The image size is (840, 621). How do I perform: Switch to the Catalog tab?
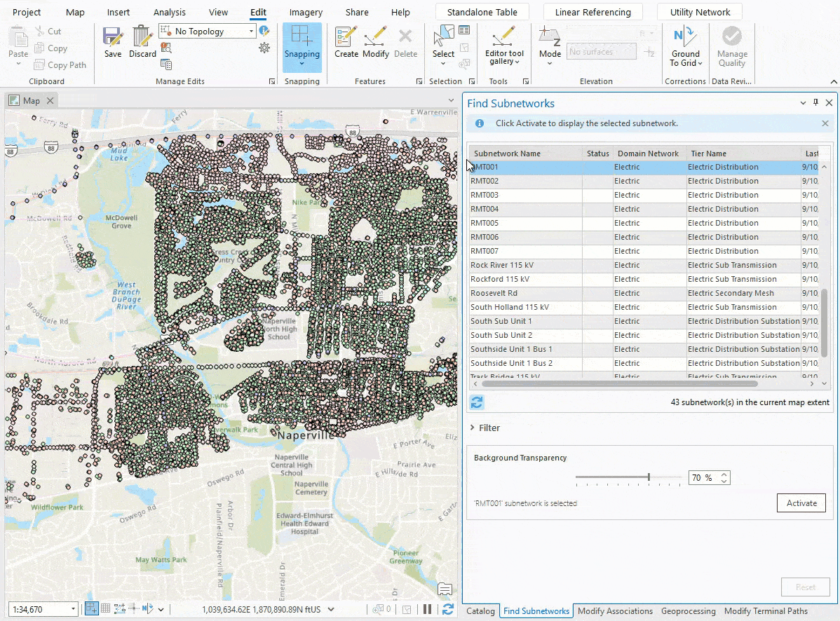[x=480, y=611]
